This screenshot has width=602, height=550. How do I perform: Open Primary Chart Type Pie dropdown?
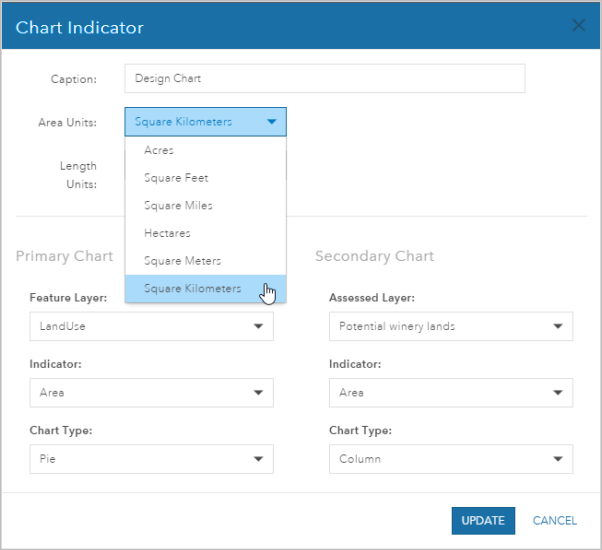[x=150, y=459]
